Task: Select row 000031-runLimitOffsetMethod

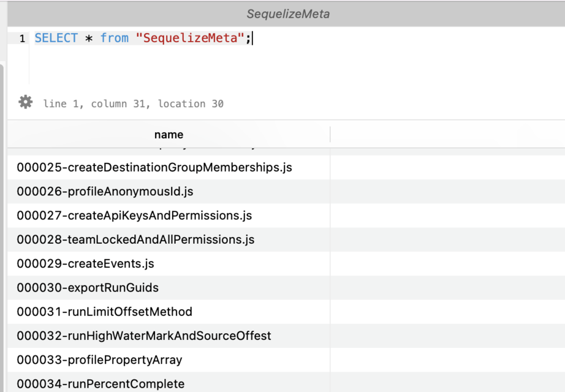Action: click(x=286, y=312)
